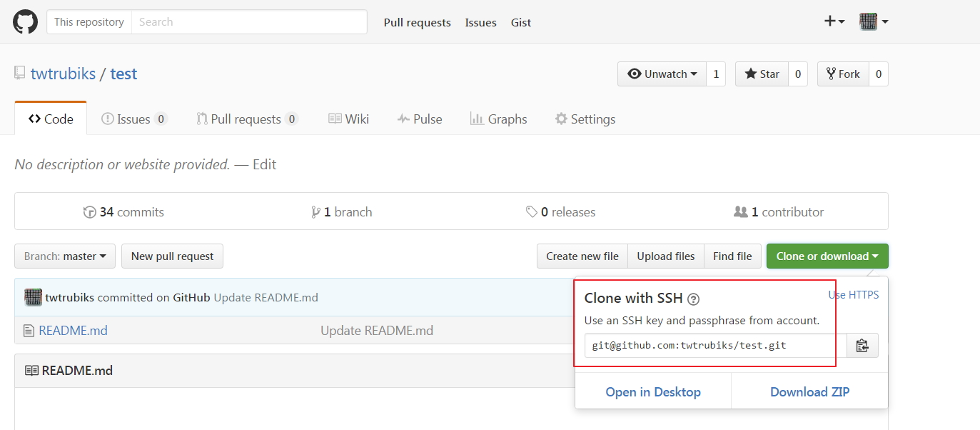Image resolution: width=980 pixels, height=430 pixels.
Task: Open the twtrubiks commit author avatar
Action: [33, 297]
